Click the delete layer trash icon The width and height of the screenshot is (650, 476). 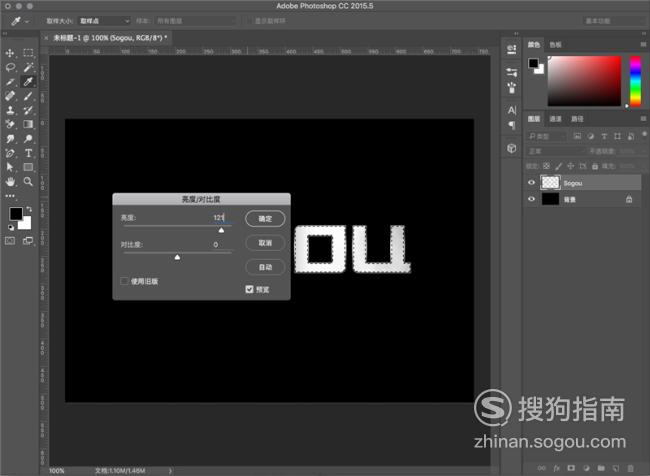coord(631,468)
